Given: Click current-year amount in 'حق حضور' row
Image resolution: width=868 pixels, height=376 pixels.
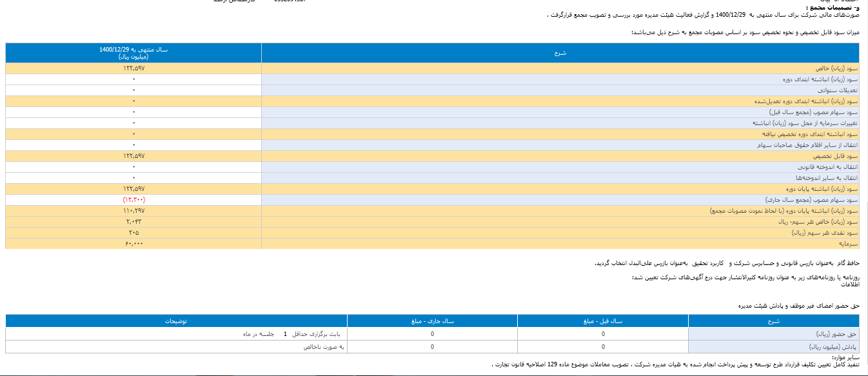Looking at the screenshot, I should tap(432, 334).
